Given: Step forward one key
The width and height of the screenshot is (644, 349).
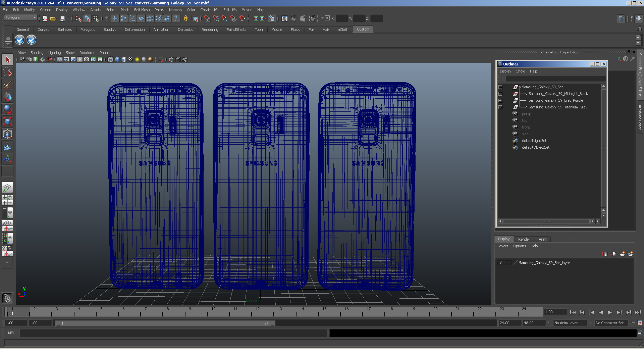Looking at the screenshot, I should tap(619, 312).
